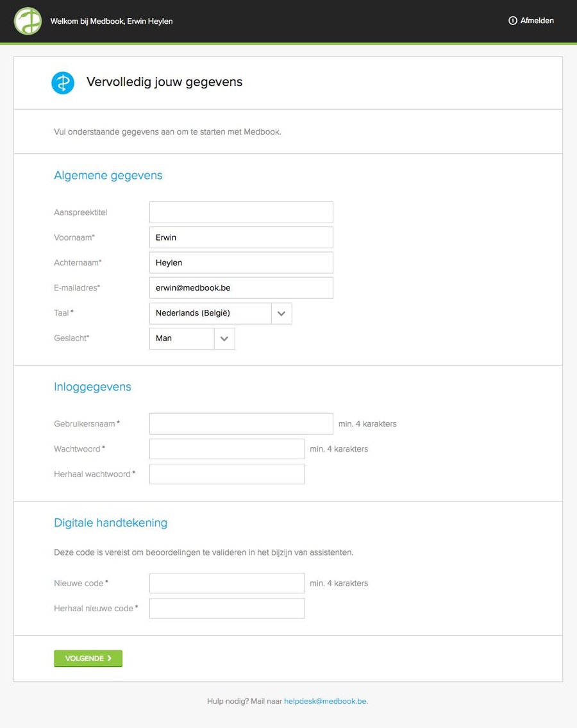Click the power icon next to Afmelden
This screenshot has height=728, width=577.
(512, 21)
